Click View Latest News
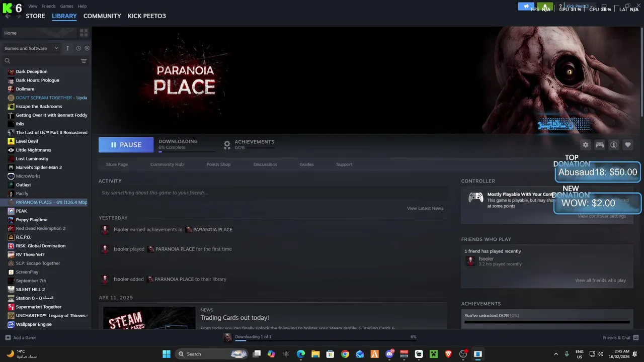 [425, 208]
